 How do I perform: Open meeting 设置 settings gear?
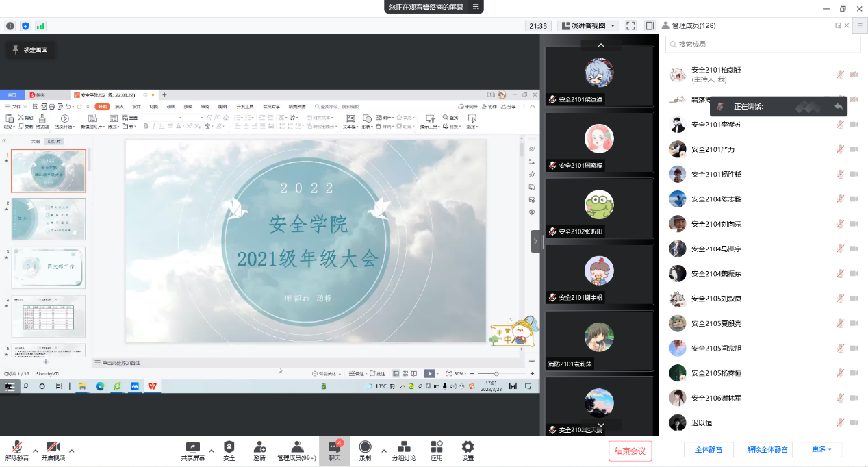coord(468,447)
